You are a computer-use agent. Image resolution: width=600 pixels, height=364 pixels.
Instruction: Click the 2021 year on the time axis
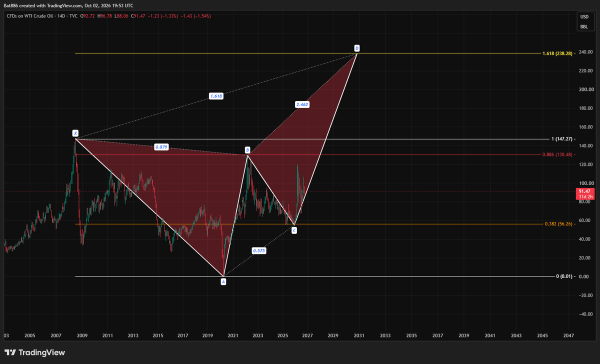232,335
